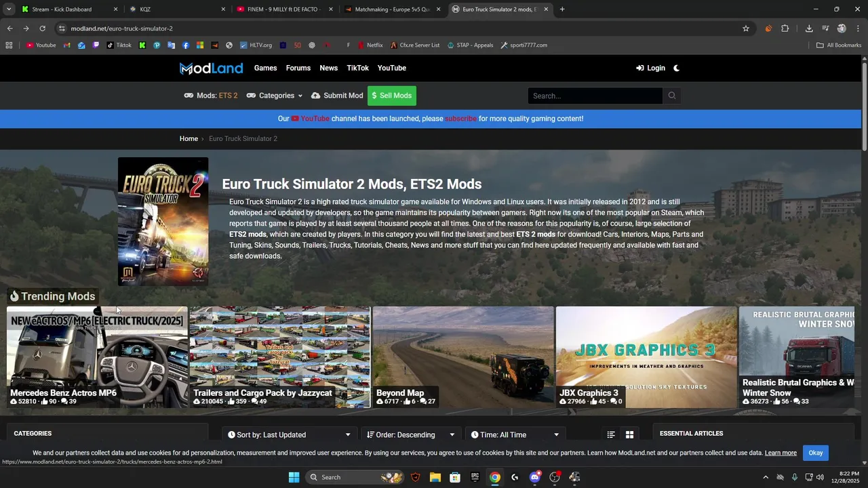Click the search magnifier button
Screen dimensions: 868x488
pyautogui.click(x=672, y=96)
